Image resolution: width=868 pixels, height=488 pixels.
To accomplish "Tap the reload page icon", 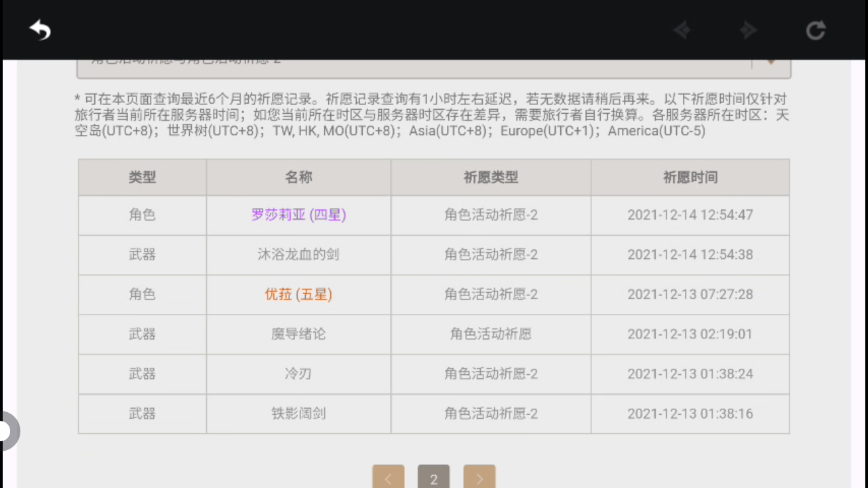I will click(815, 30).
